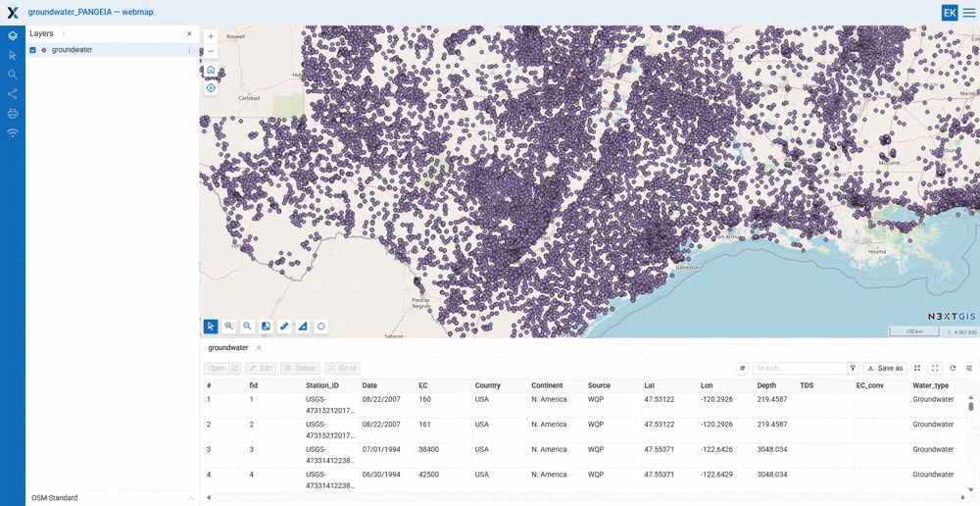This screenshot has height=506, width=980.
Task: Toggle the row number # button
Action: [x=742, y=369]
